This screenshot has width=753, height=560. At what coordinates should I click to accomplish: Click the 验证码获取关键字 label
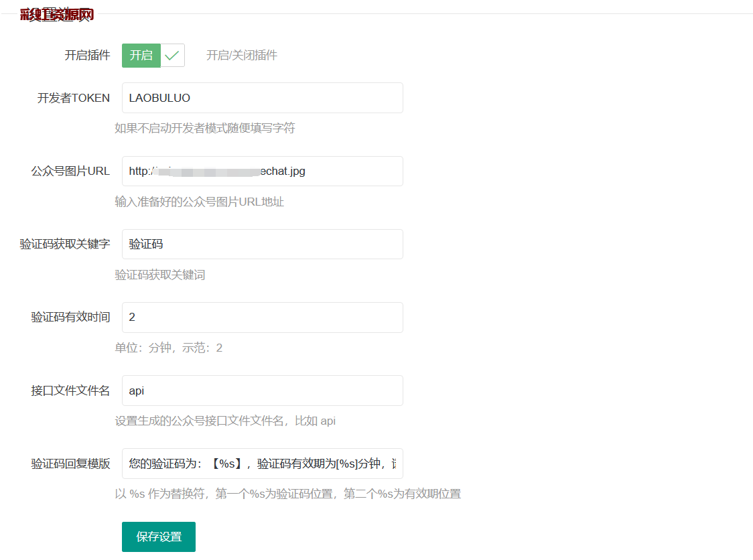coord(65,244)
